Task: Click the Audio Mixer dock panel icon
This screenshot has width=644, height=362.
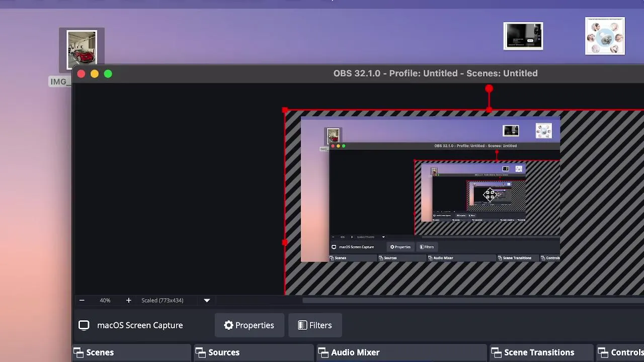Action: coord(323,352)
